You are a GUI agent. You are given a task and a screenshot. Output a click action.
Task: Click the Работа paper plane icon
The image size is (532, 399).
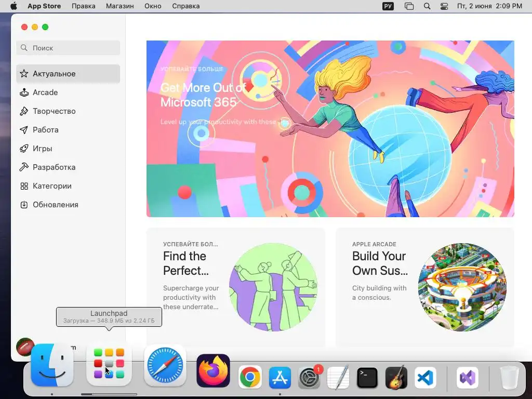pyautogui.click(x=24, y=129)
